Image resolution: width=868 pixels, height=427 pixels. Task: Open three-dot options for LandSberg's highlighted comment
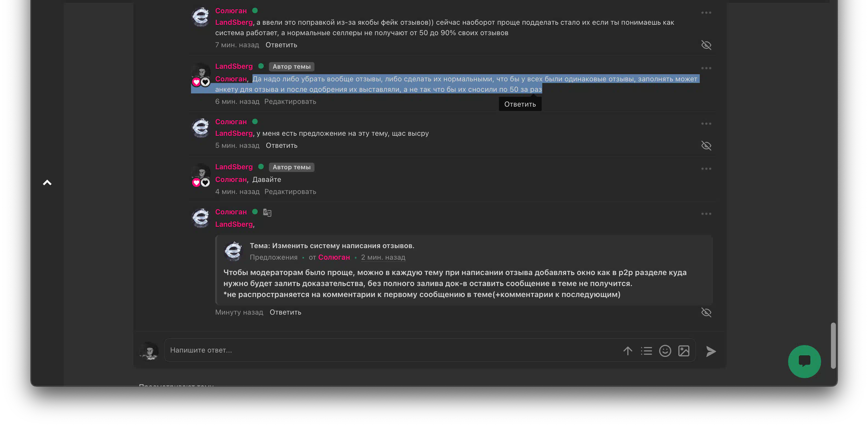(x=706, y=68)
